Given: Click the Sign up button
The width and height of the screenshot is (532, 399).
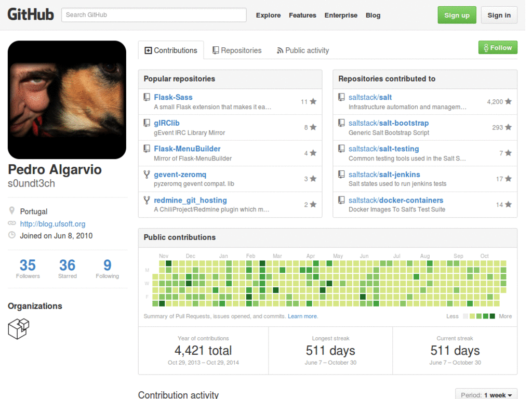Looking at the screenshot, I should [457, 15].
